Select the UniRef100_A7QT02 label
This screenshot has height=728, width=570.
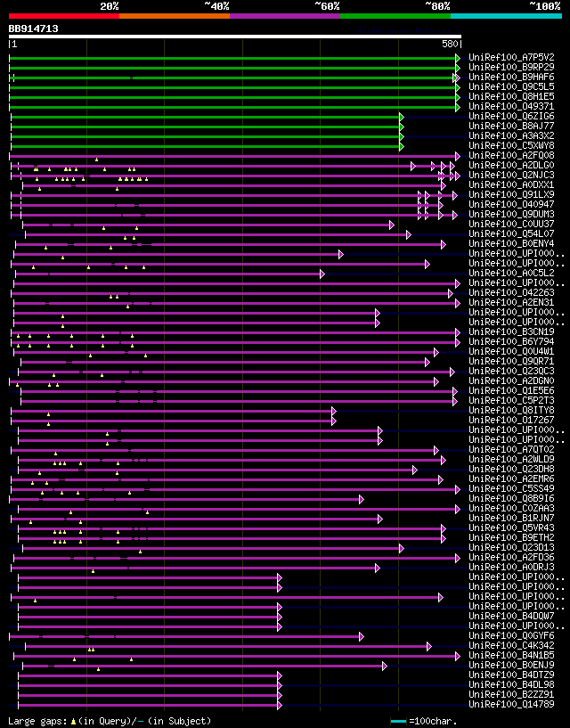coord(511,449)
